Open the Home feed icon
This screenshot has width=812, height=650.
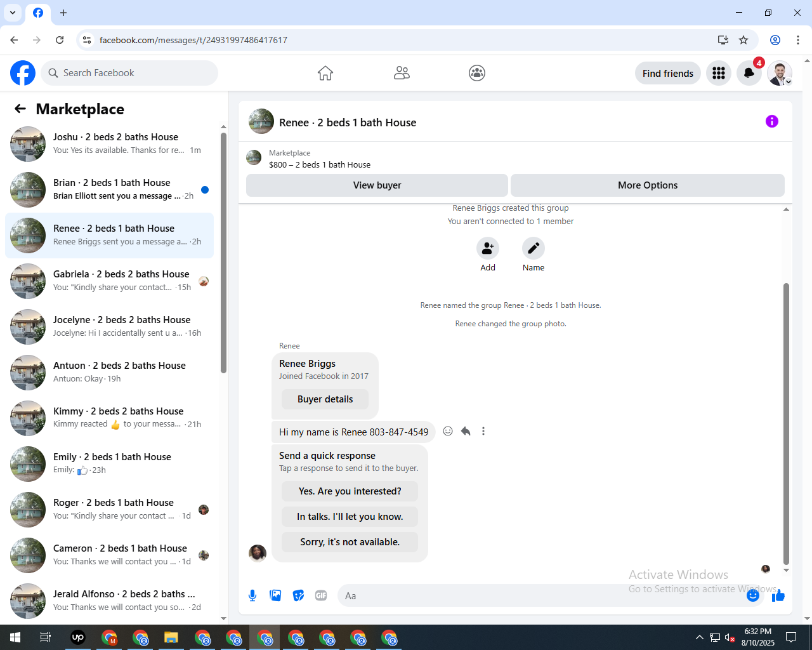tap(325, 73)
